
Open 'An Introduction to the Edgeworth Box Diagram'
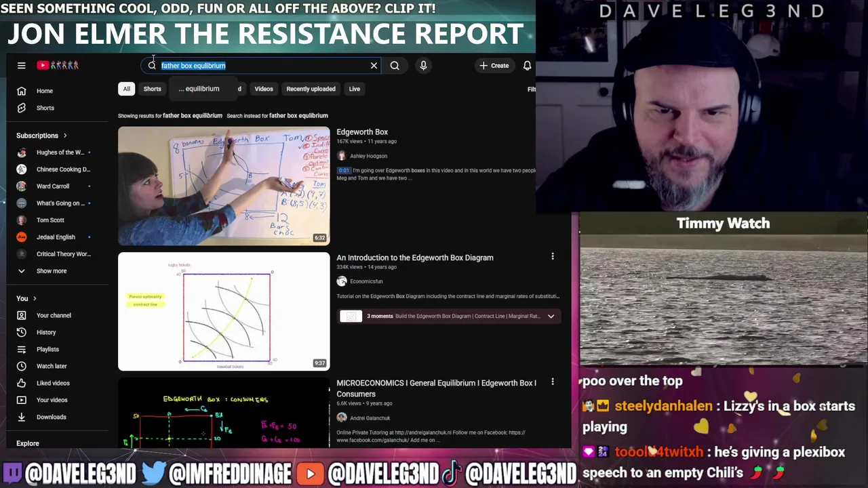pyautogui.click(x=415, y=258)
